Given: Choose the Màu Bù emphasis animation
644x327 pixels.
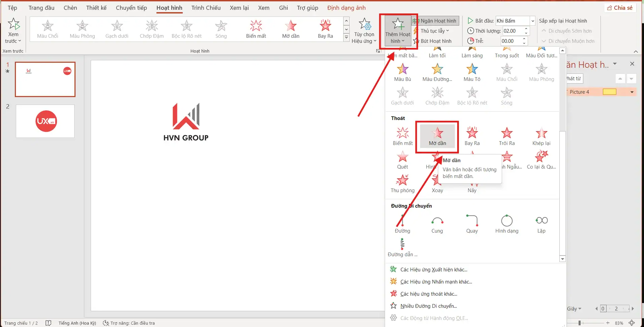Looking at the screenshot, I should tap(402, 72).
